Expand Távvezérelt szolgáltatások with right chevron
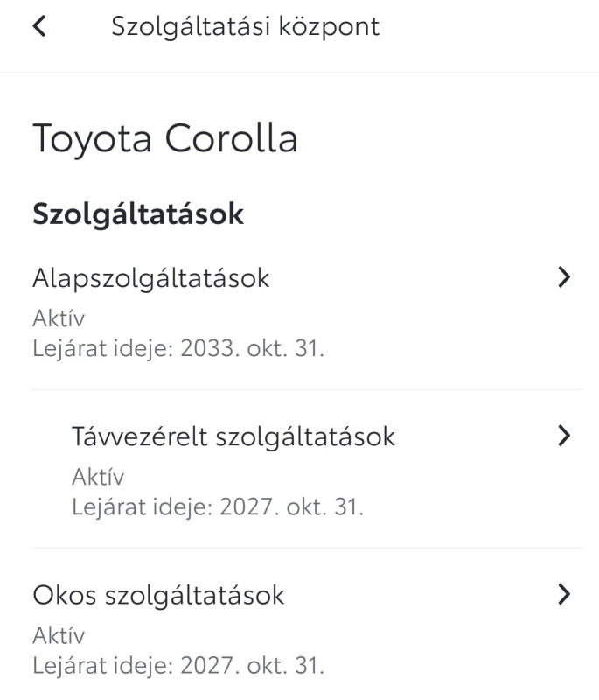The height and width of the screenshot is (700, 599). point(564,437)
